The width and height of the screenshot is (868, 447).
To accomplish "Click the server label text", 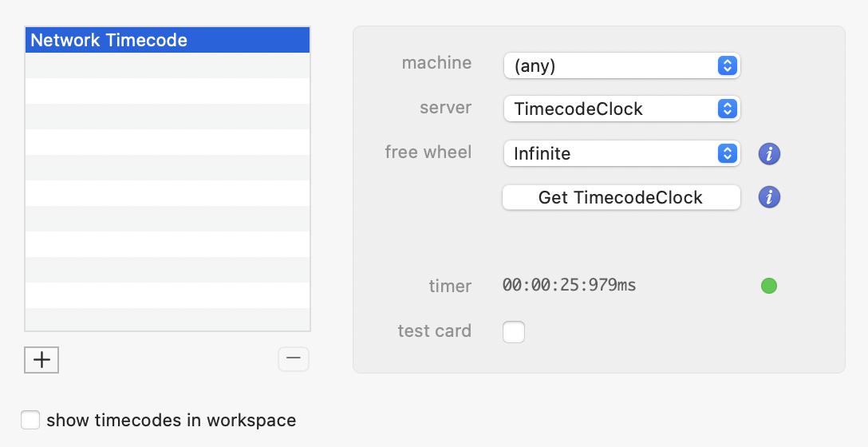I will click(x=445, y=108).
